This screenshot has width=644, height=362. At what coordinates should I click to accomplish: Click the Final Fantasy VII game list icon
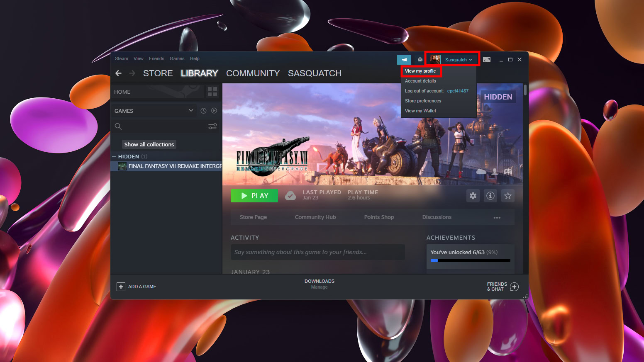point(122,166)
